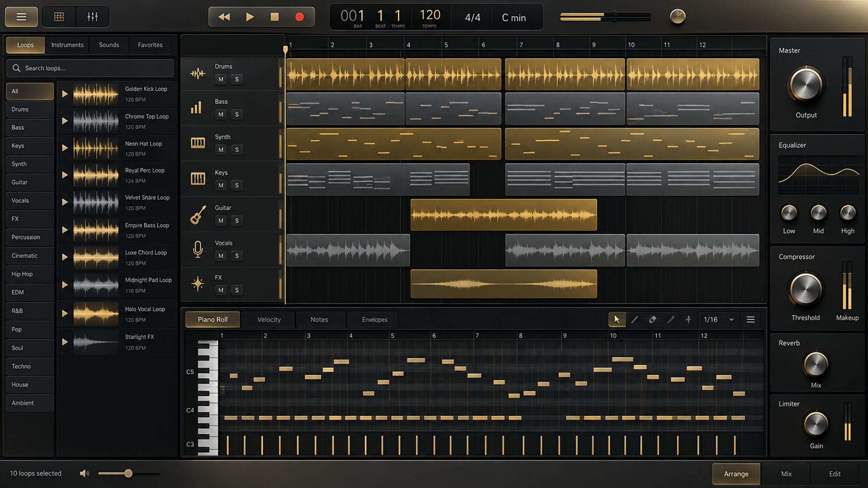Preview the Starlight FX loop

pos(65,342)
